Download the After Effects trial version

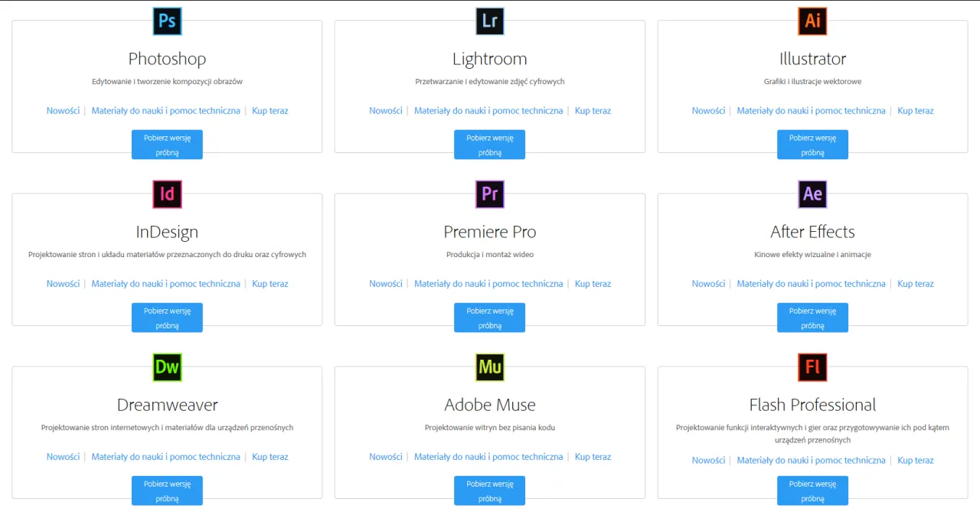[812, 318]
